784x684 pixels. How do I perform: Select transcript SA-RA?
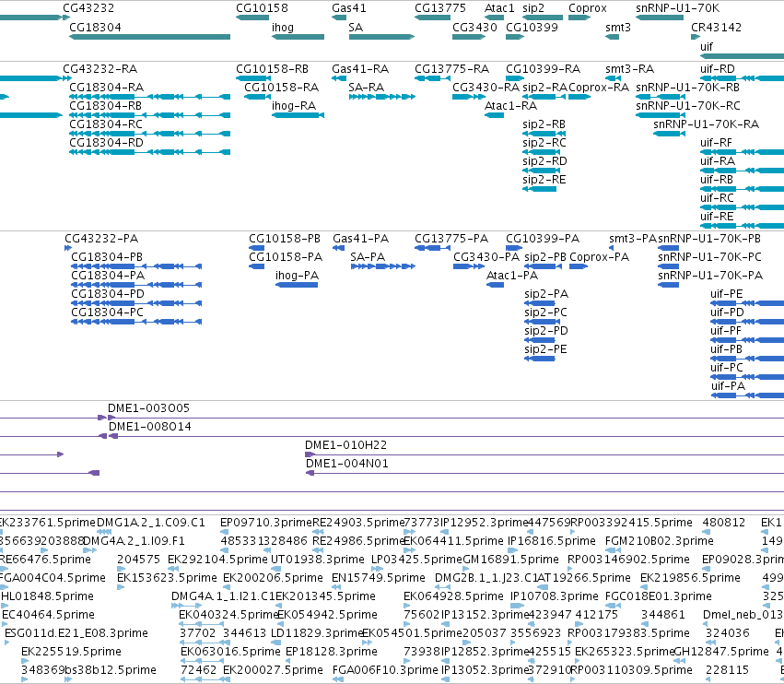382,97
